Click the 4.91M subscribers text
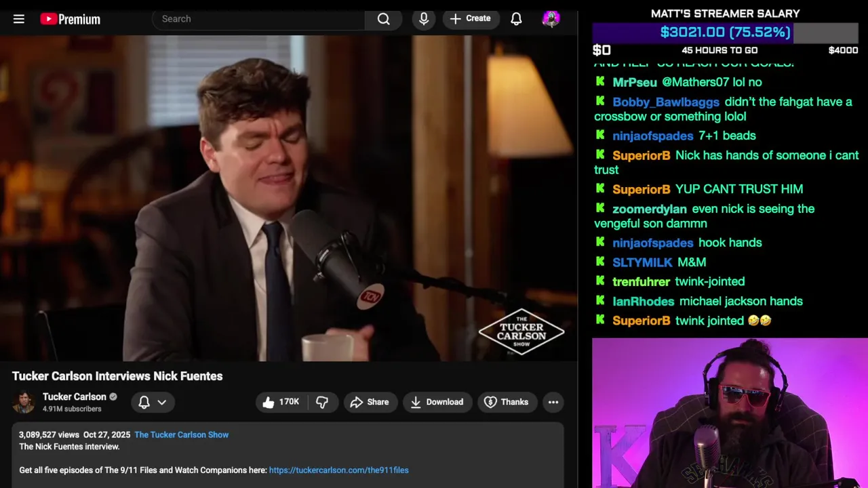This screenshot has height=488, width=868. pos(72,409)
